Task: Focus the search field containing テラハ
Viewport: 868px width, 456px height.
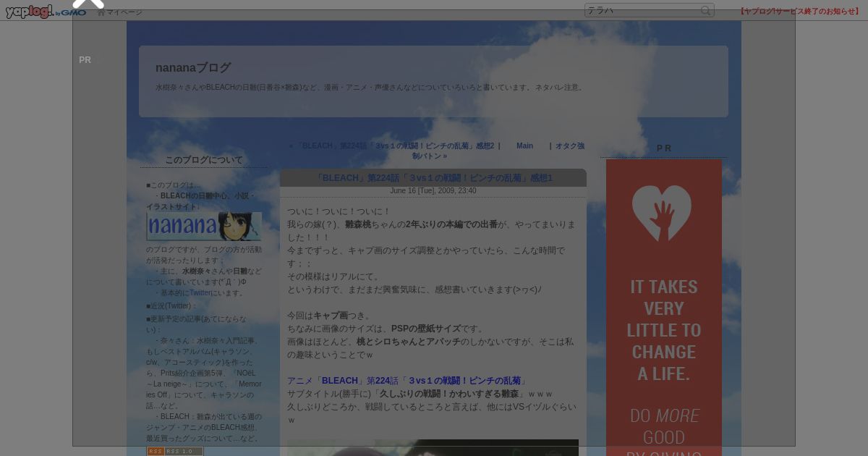Action: pos(642,10)
